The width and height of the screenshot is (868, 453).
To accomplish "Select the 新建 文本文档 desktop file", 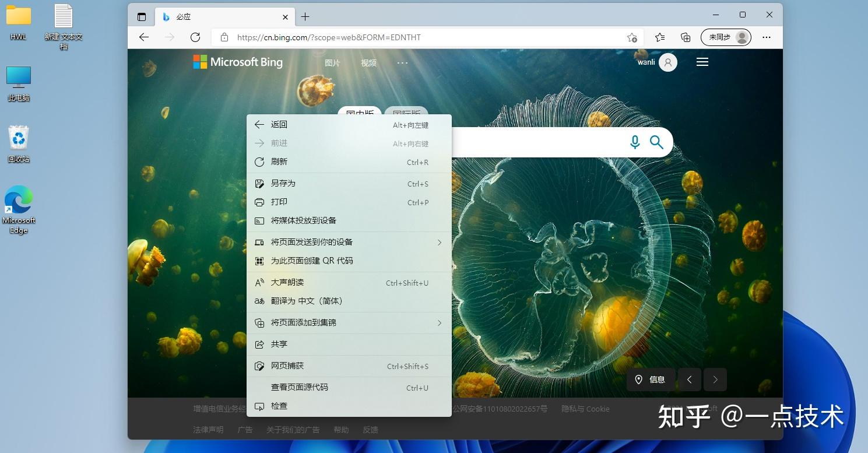I will [64, 27].
